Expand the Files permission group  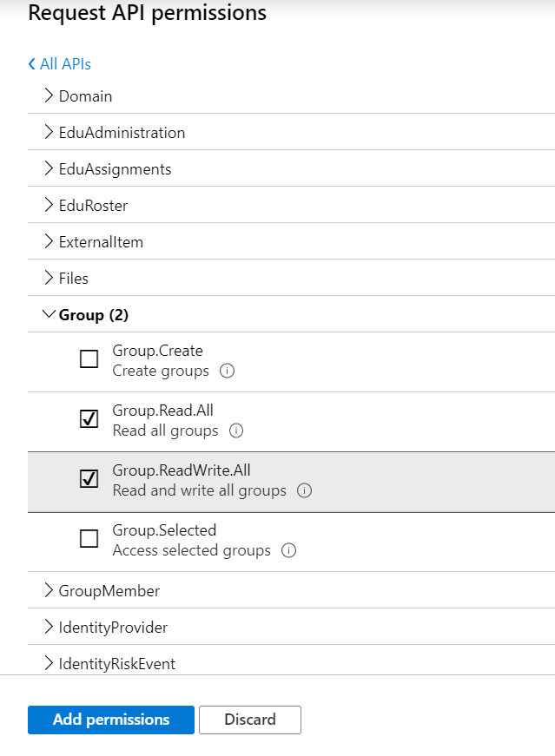292,279
